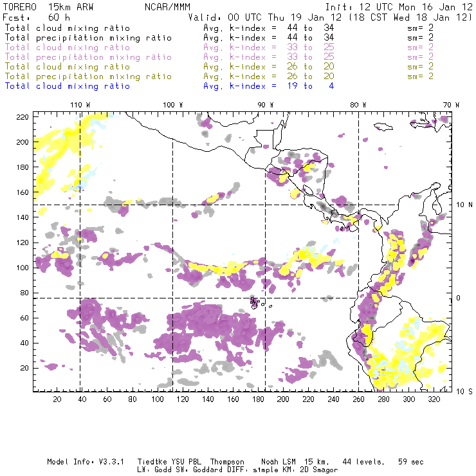The width and height of the screenshot is (476, 476).
Task: Click 'Tiedtke YSU PBL' footer text
Action: [169, 462]
